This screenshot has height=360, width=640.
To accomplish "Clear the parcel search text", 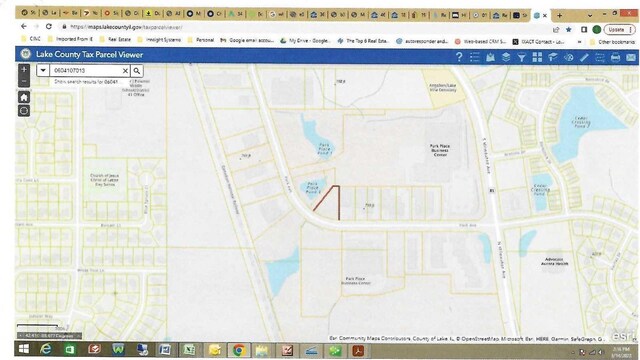I will [x=125, y=71].
